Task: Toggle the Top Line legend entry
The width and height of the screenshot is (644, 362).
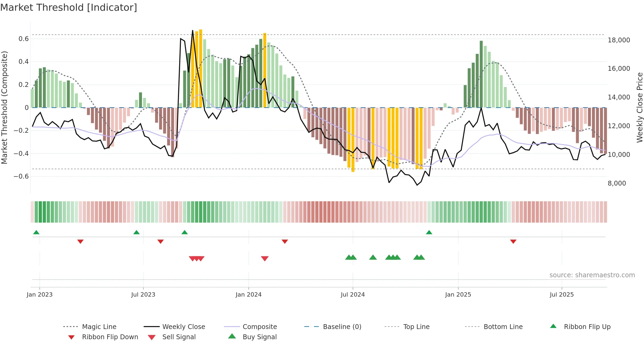Action: (407, 327)
